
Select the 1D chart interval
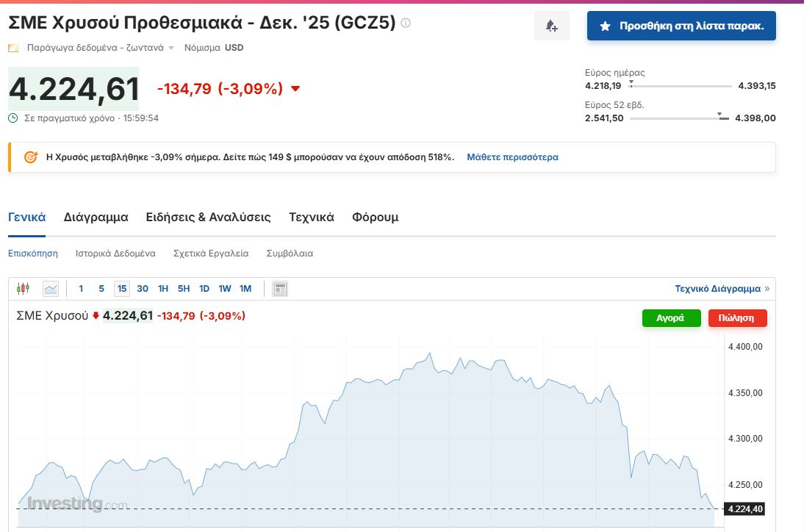tap(204, 289)
